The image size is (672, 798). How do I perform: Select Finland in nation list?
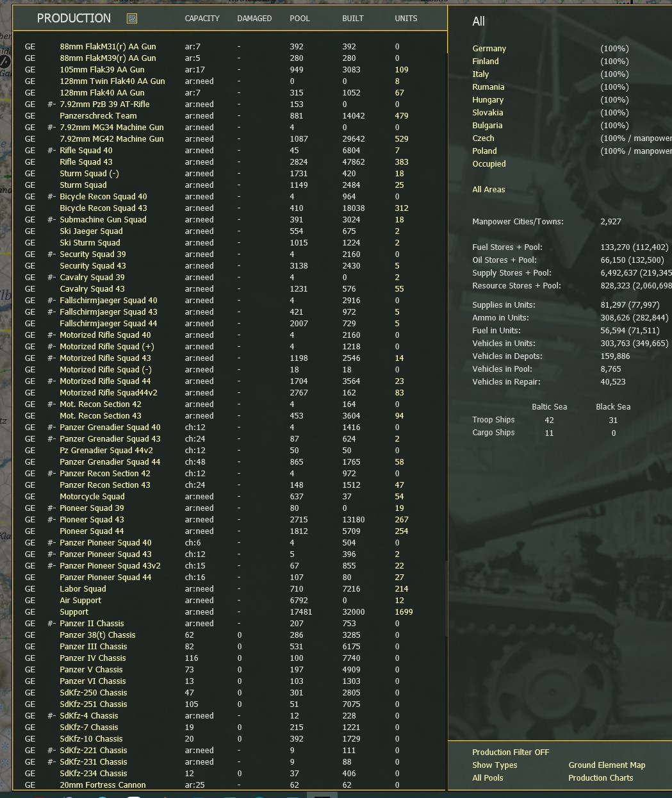[486, 62]
